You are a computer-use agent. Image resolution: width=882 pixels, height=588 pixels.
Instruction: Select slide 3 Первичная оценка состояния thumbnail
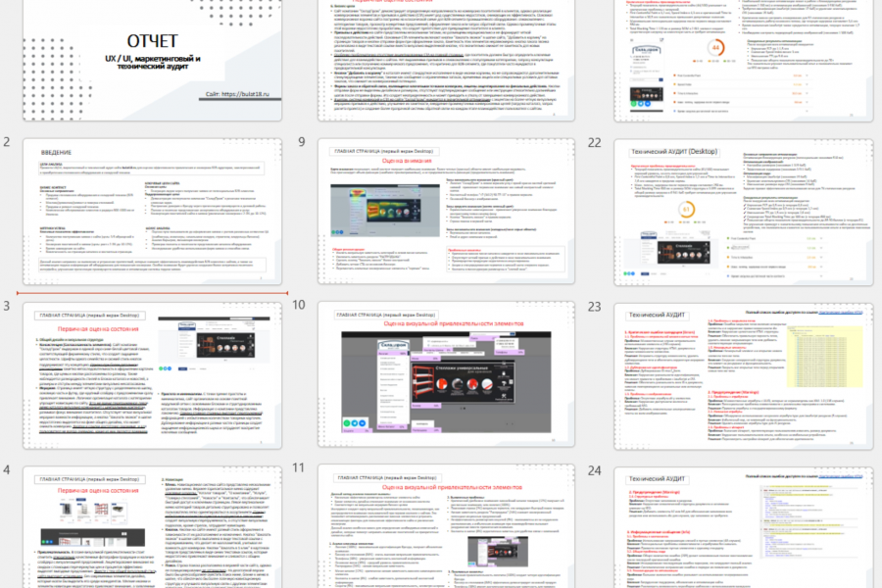tap(152, 375)
